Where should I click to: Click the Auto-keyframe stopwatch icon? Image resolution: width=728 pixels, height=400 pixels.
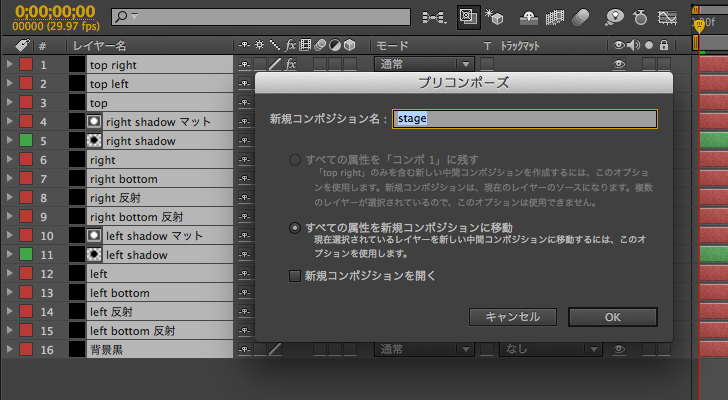coord(640,17)
